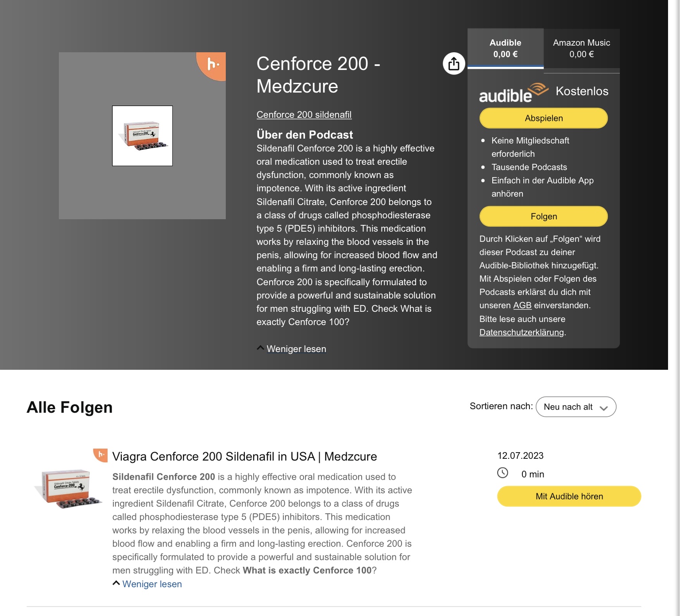Click the Folgen button

click(x=544, y=217)
